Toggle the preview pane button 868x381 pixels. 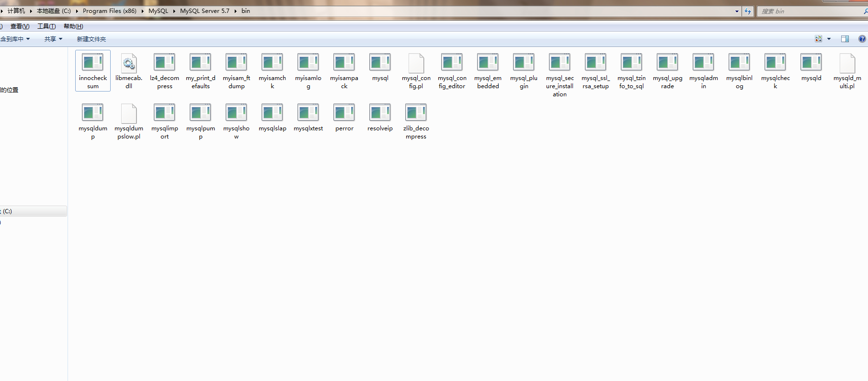[845, 39]
